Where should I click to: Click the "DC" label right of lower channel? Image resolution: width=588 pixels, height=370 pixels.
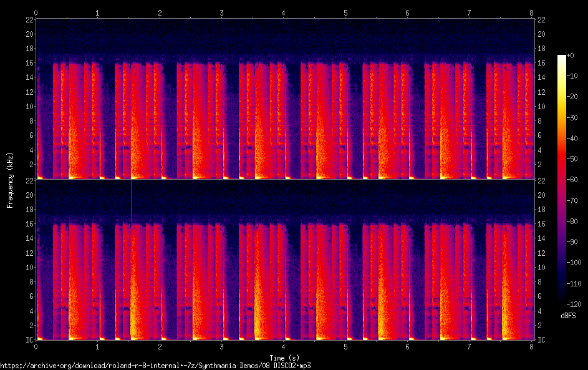(541, 340)
